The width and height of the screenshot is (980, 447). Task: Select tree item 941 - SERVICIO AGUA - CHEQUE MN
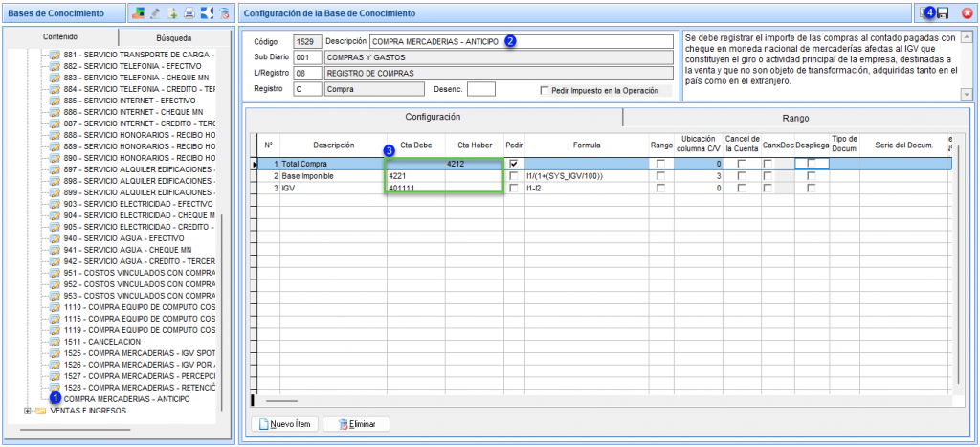pyautogui.click(x=127, y=250)
